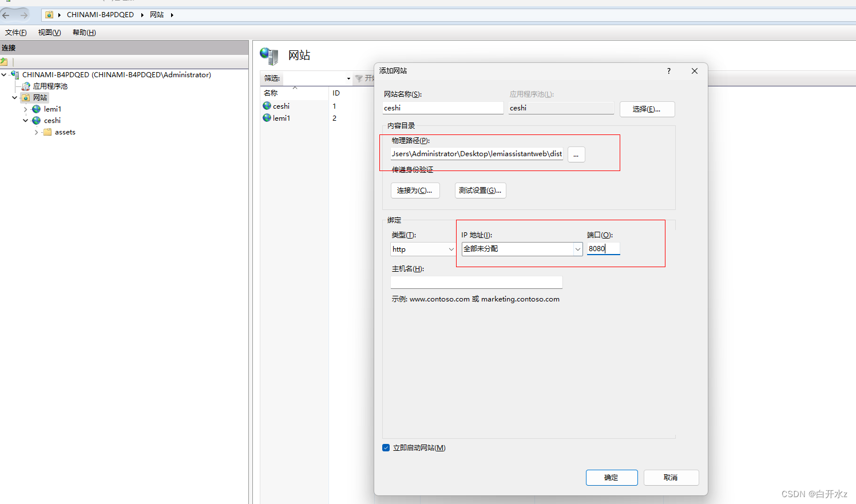Viewport: 856px width, 504px height.
Task: Select the assets tree item
Action: point(65,132)
